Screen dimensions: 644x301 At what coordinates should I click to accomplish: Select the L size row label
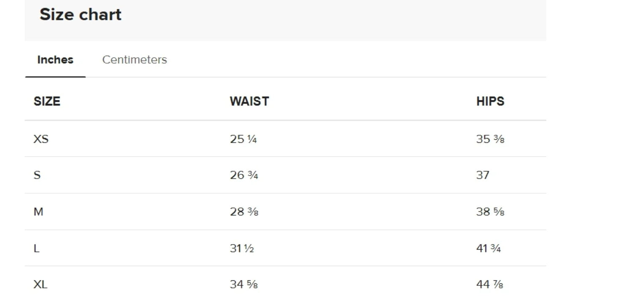[x=36, y=248]
